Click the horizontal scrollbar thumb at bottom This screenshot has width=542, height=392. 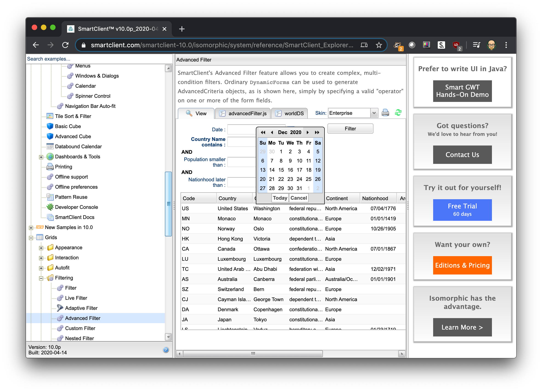click(x=253, y=353)
